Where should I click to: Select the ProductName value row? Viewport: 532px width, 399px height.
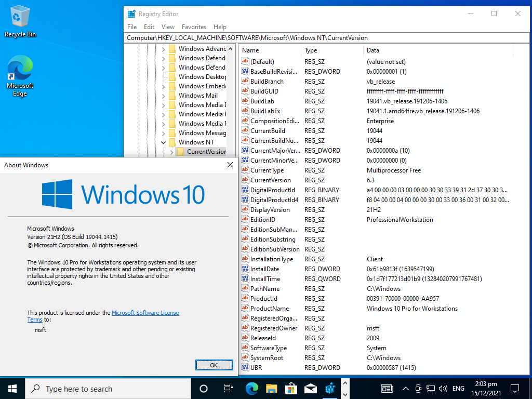coord(377,309)
